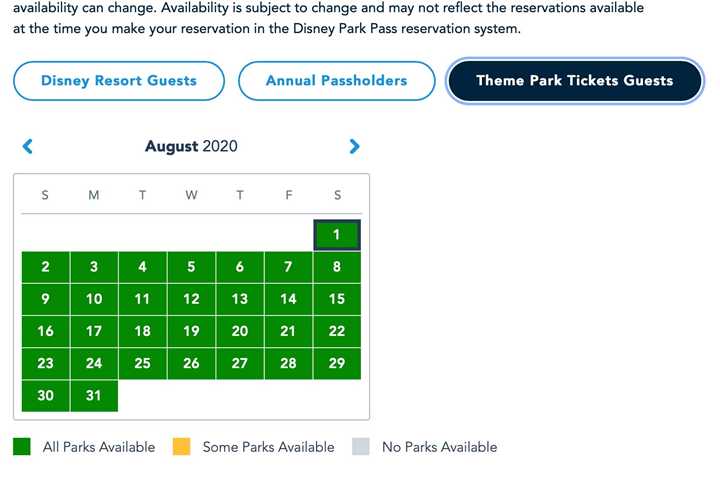This screenshot has height=480, width=720.
Task: Select Theme Park Tickets Guests tab
Action: pos(574,81)
